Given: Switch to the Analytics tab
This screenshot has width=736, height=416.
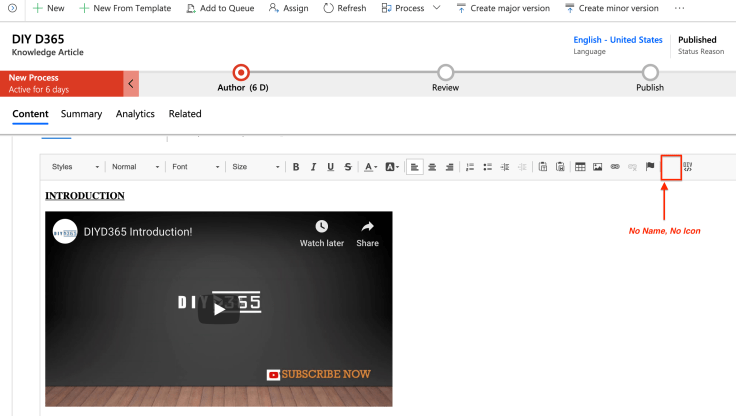Looking at the screenshot, I should click(x=135, y=114).
